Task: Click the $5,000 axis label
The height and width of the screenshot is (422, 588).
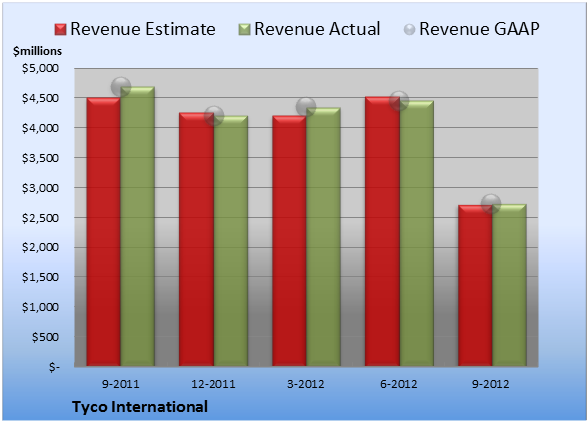Action: [40, 68]
